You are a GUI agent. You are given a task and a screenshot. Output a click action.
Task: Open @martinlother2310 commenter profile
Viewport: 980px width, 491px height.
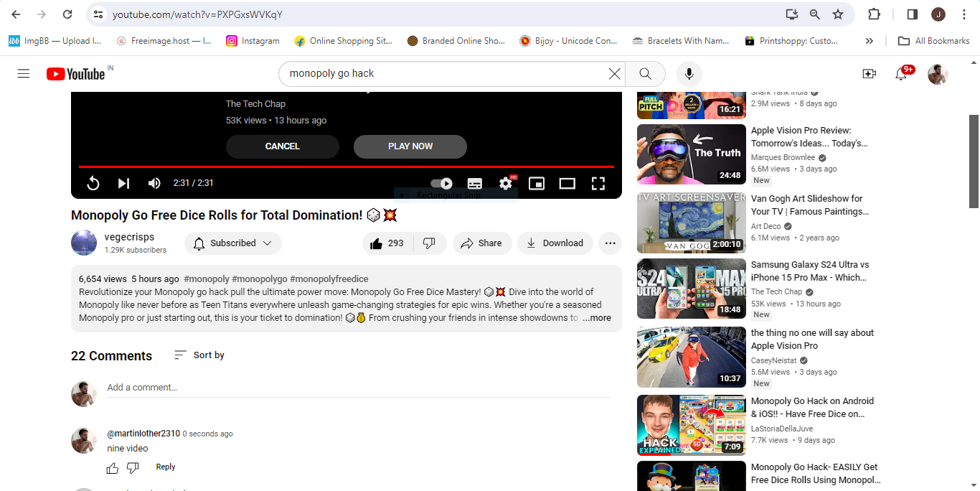pos(143,434)
